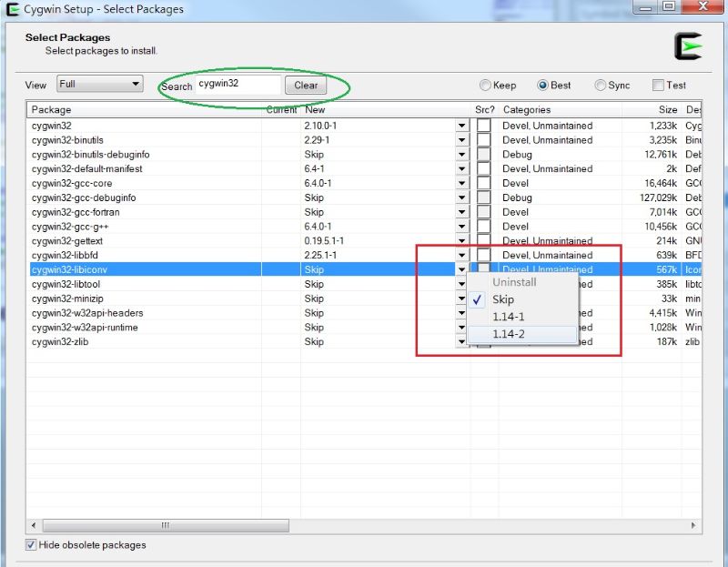The height and width of the screenshot is (567, 728).
Task: Select the cygwin32-gettext package name
Action: point(67,240)
